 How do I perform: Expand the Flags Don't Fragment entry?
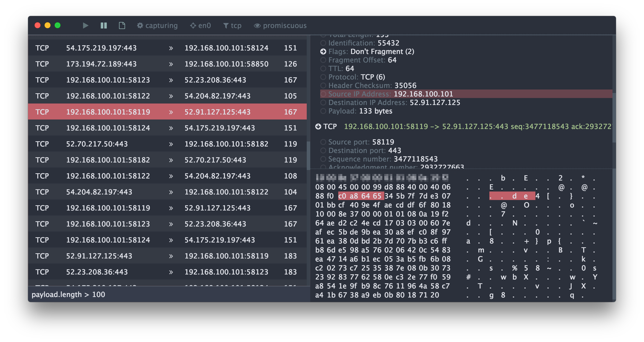[x=323, y=51]
